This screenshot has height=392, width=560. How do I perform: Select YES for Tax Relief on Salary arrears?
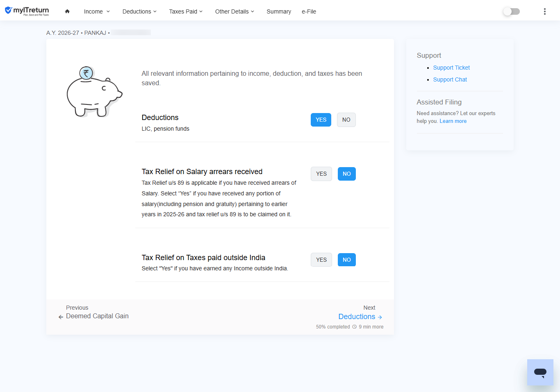coord(321,174)
